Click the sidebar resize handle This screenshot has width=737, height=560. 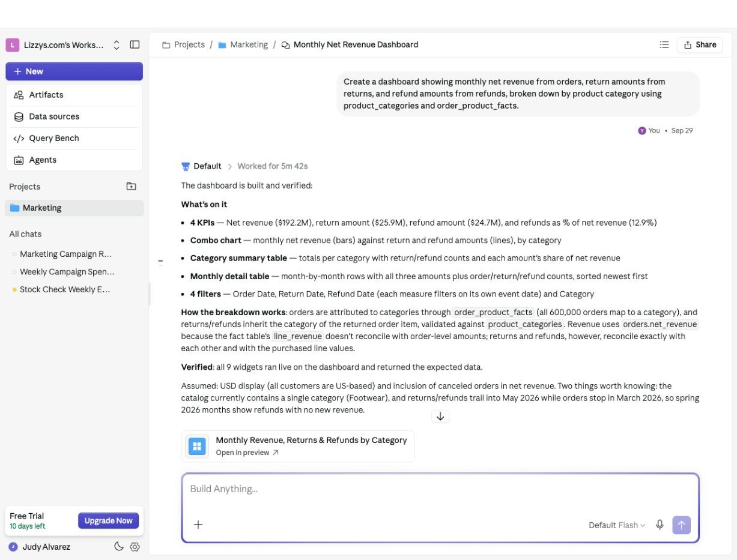pyautogui.click(x=149, y=294)
